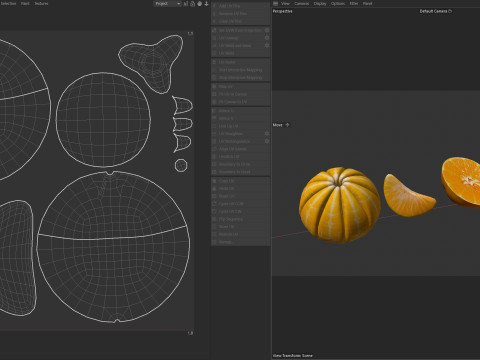Click Start Interactive Mapping

coord(240,70)
